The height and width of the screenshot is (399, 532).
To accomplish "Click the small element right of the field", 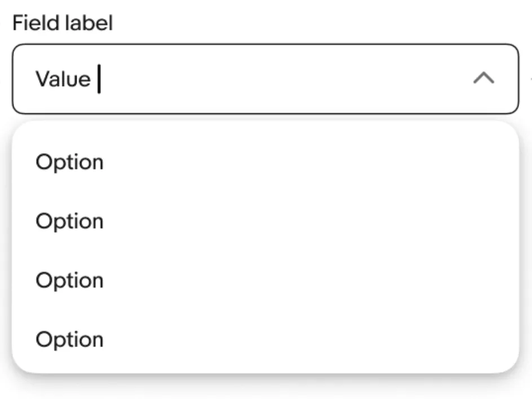I will tap(530, 79).
